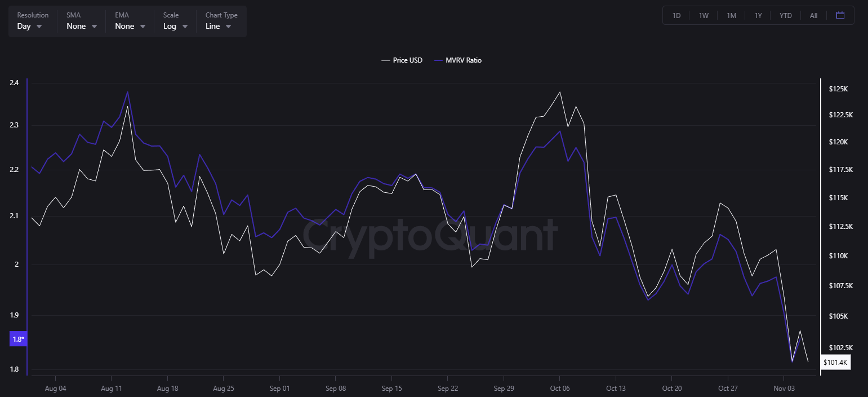Open the calendar date picker icon
The width and height of the screenshot is (868, 397).
pyautogui.click(x=840, y=15)
